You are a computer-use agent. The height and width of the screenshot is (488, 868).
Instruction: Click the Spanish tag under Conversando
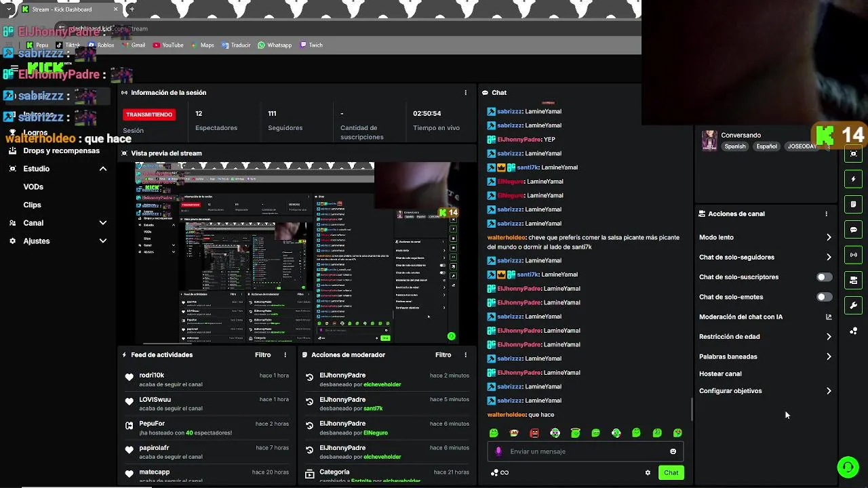(734, 146)
